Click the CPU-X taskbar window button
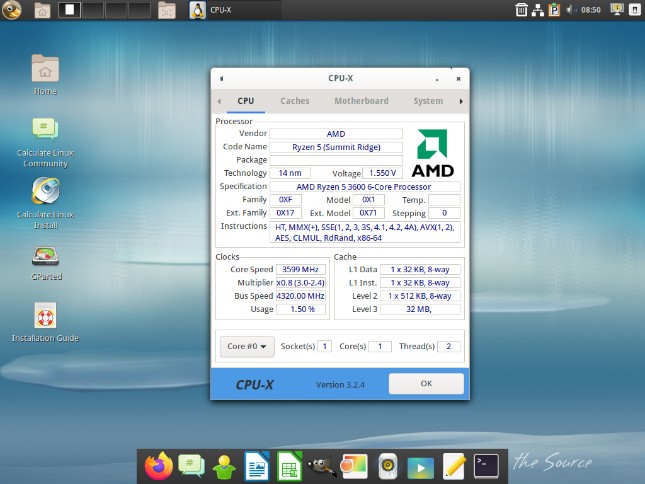Image resolution: width=645 pixels, height=484 pixels. tap(230, 10)
